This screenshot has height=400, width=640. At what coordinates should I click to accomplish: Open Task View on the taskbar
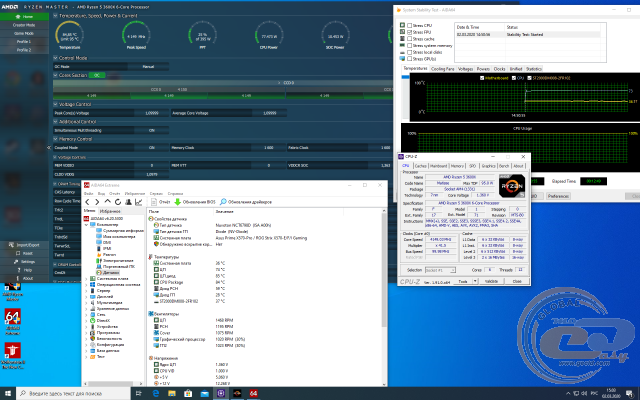(x=138, y=393)
